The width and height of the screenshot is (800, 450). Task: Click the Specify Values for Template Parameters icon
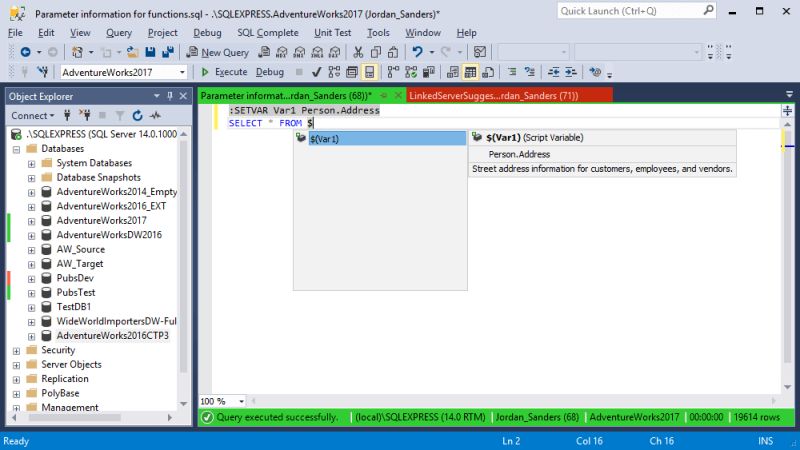(595, 72)
